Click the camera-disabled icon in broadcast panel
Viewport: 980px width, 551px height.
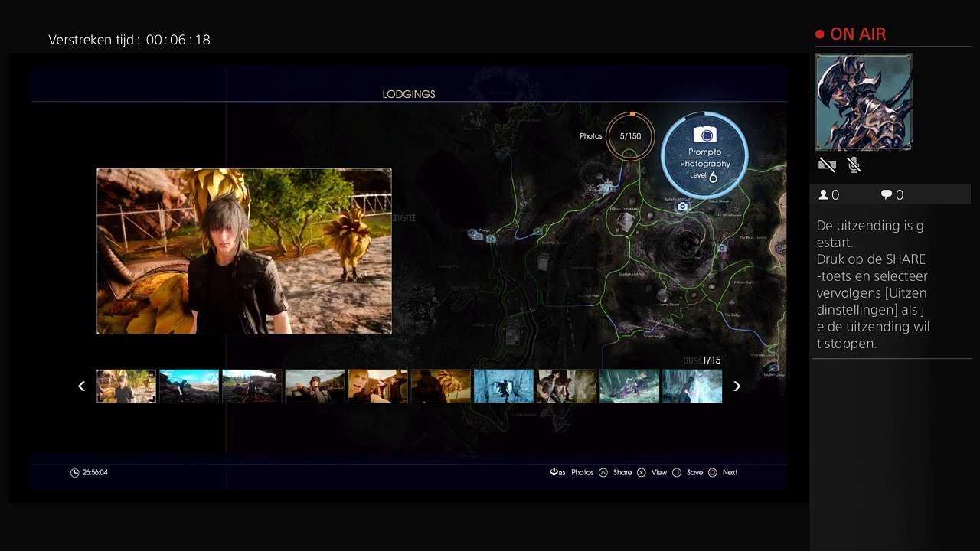pyautogui.click(x=827, y=165)
